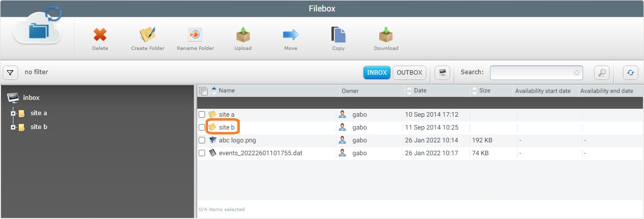Click the Upload toolbar icon

click(243, 35)
